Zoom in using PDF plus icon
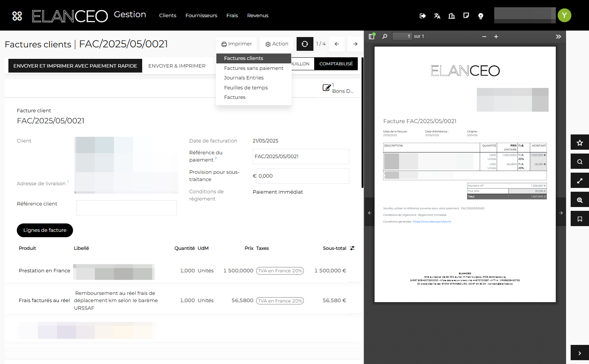 (496, 37)
